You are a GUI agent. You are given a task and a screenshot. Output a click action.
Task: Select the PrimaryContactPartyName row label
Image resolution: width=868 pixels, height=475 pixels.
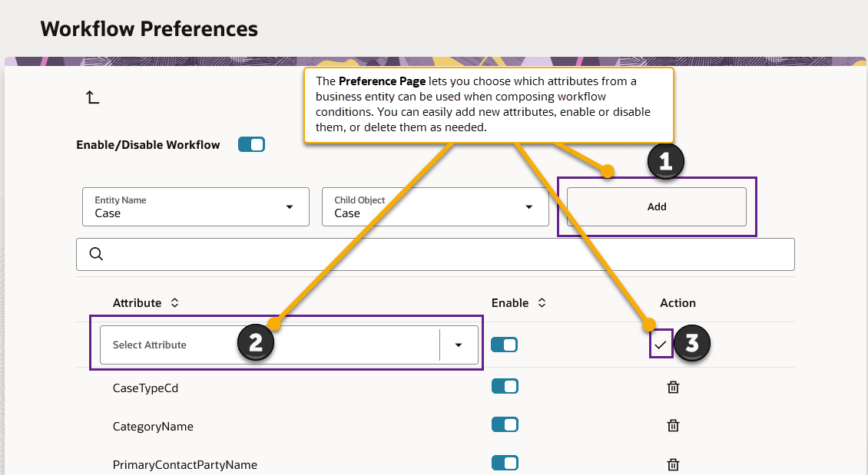pyautogui.click(x=184, y=464)
